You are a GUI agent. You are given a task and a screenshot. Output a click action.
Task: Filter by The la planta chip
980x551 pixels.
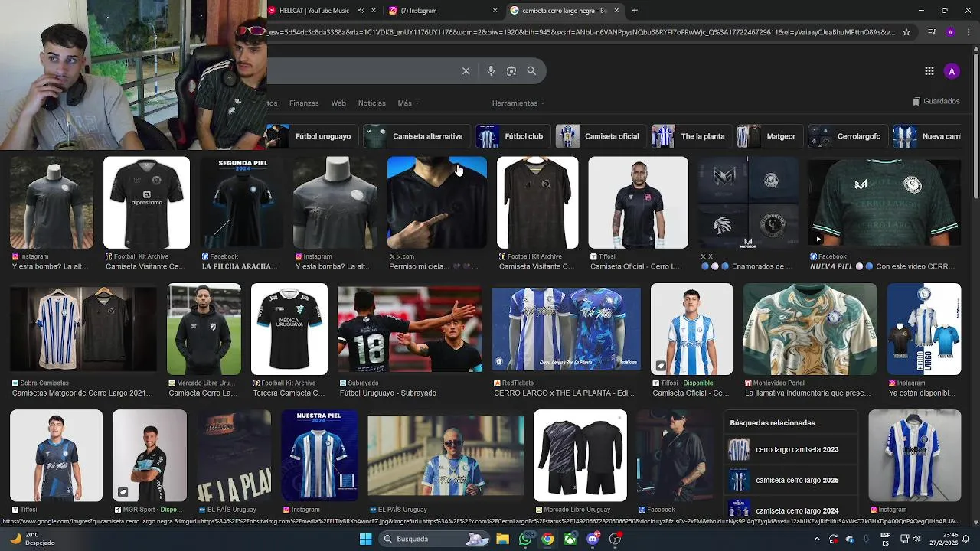690,136
